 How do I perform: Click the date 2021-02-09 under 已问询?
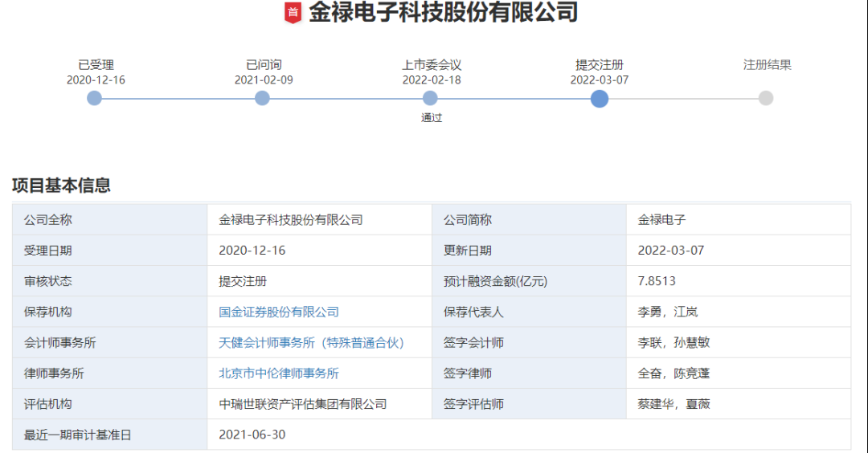click(x=264, y=80)
